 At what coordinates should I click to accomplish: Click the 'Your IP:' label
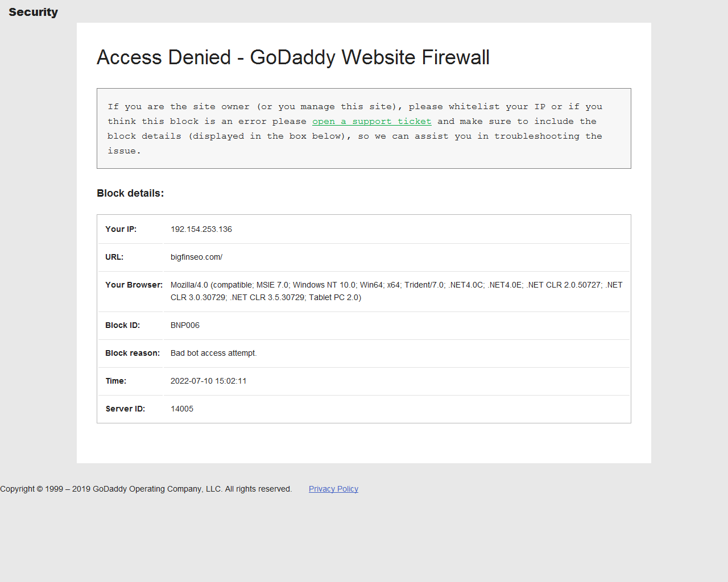[121, 229]
